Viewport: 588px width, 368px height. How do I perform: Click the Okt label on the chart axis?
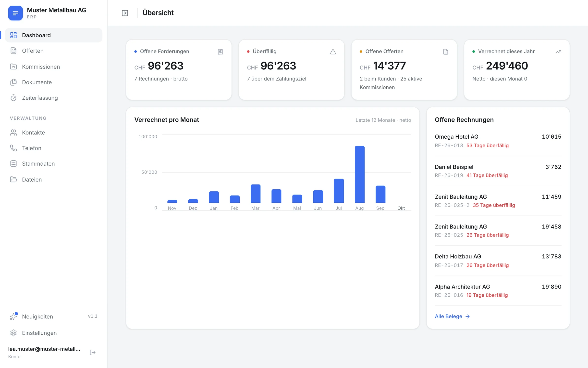(401, 208)
